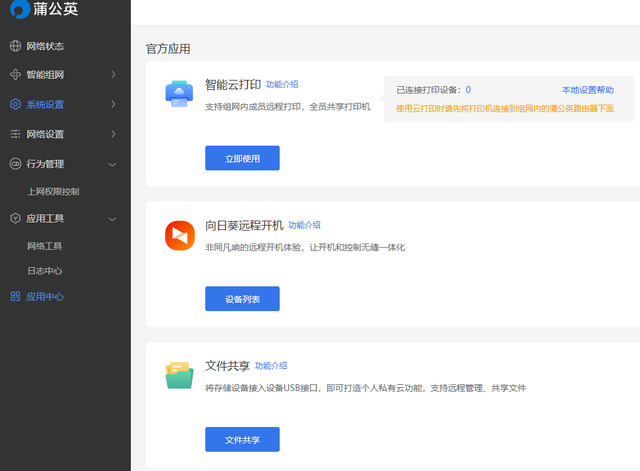The image size is (640, 471).
Task: Select 智能组网 menu label
Action: pyautogui.click(x=45, y=75)
